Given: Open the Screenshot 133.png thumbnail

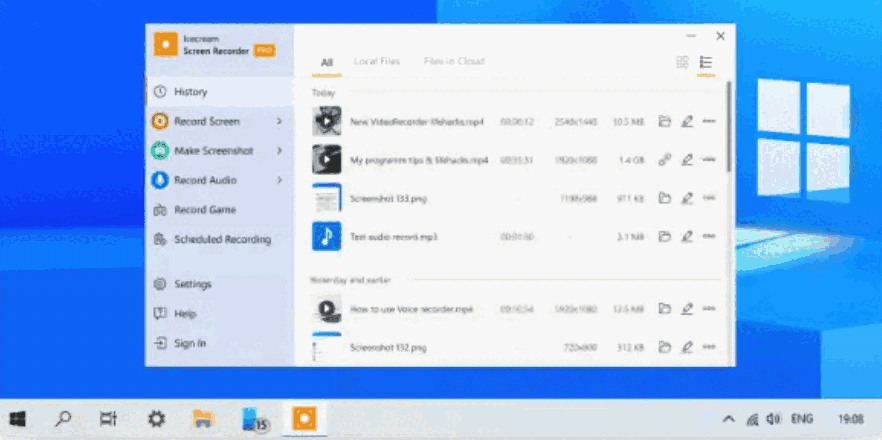Looking at the screenshot, I should pyautogui.click(x=327, y=197).
